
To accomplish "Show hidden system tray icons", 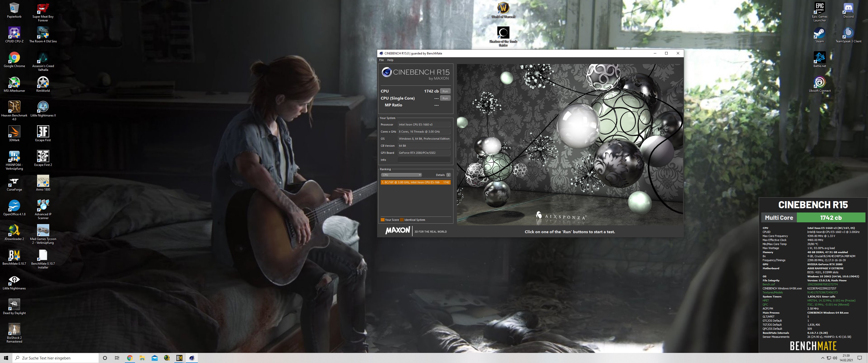I will click(823, 358).
